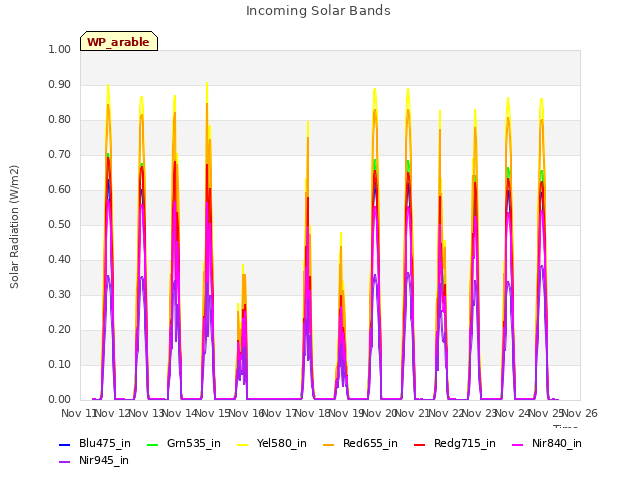Select the Nir945_in legend label
Screen dimensions: 640x480
104,461
